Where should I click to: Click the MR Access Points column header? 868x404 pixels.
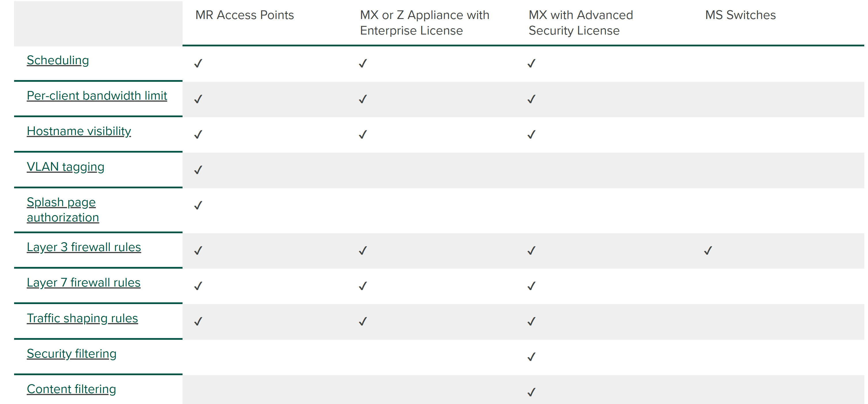coord(245,15)
